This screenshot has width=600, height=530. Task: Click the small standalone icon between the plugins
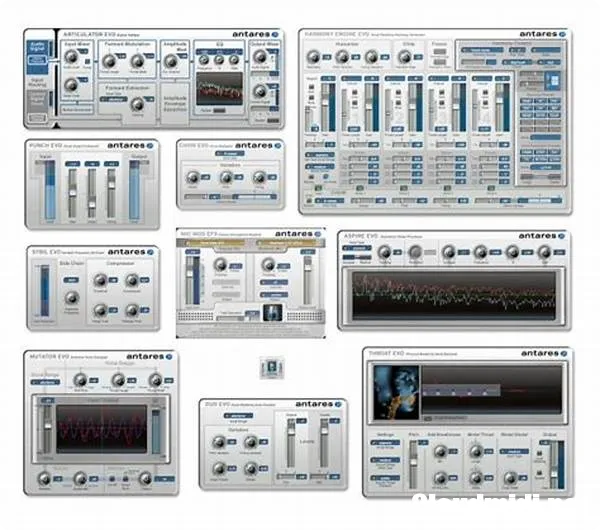270,368
